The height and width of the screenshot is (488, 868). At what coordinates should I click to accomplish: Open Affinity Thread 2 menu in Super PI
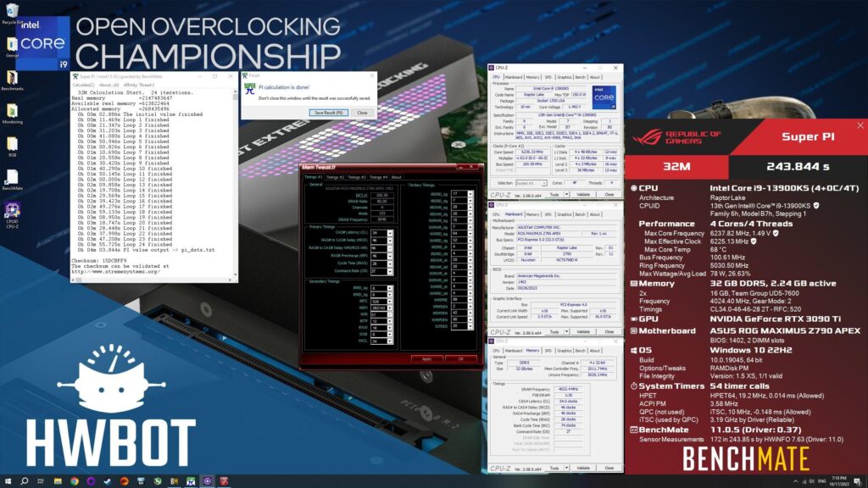click(x=139, y=85)
